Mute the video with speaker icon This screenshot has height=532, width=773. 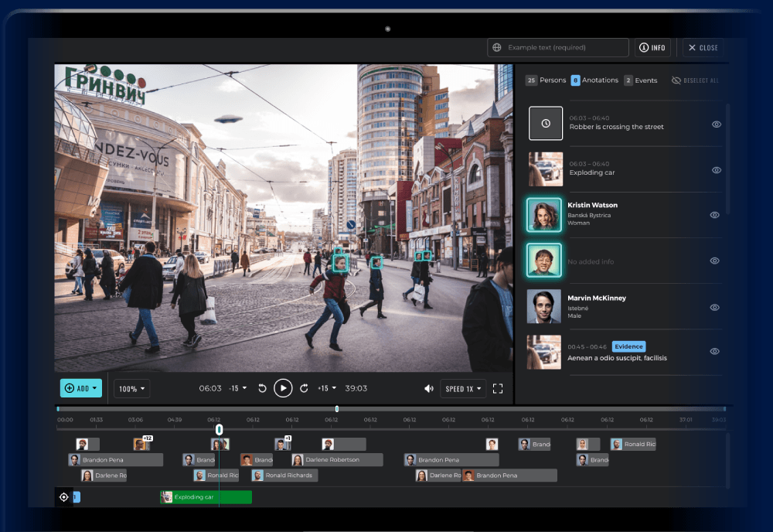tap(429, 388)
